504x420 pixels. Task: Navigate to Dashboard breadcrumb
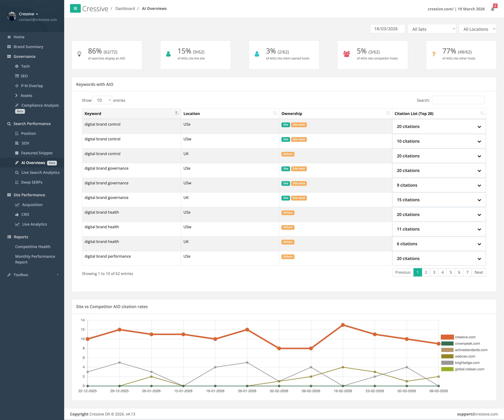(125, 8)
